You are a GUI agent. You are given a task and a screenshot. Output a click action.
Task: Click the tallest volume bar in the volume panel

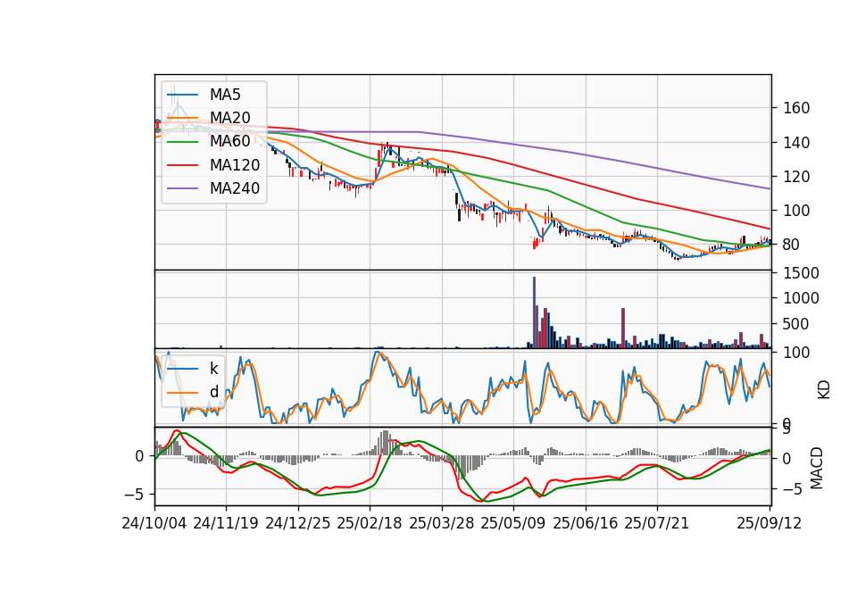pyautogui.click(x=534, y=312)
